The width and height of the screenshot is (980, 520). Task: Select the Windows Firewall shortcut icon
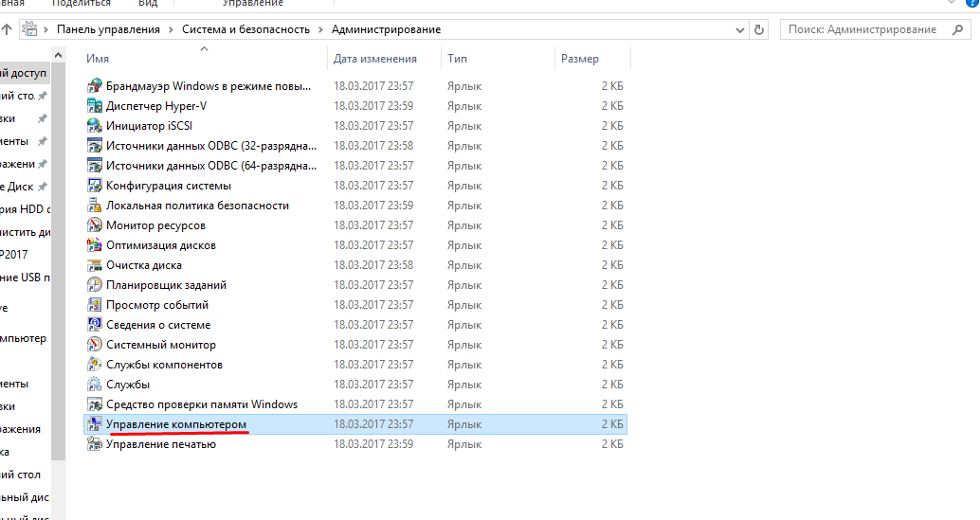(94, 86)
